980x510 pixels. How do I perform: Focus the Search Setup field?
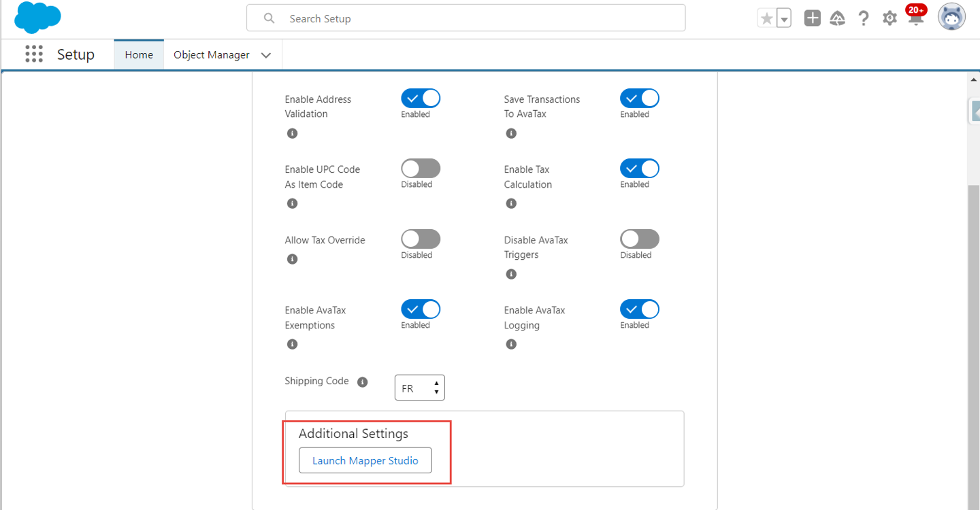pos(465,18)
